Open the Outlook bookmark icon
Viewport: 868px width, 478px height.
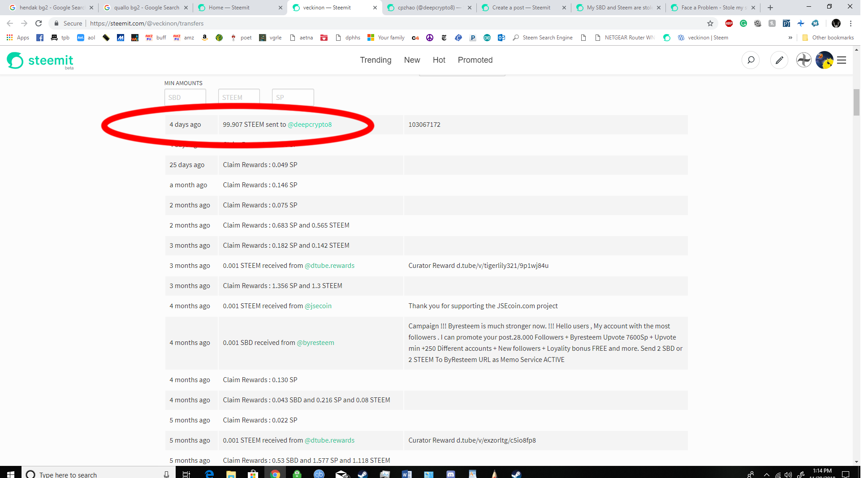tap(501, 38)
